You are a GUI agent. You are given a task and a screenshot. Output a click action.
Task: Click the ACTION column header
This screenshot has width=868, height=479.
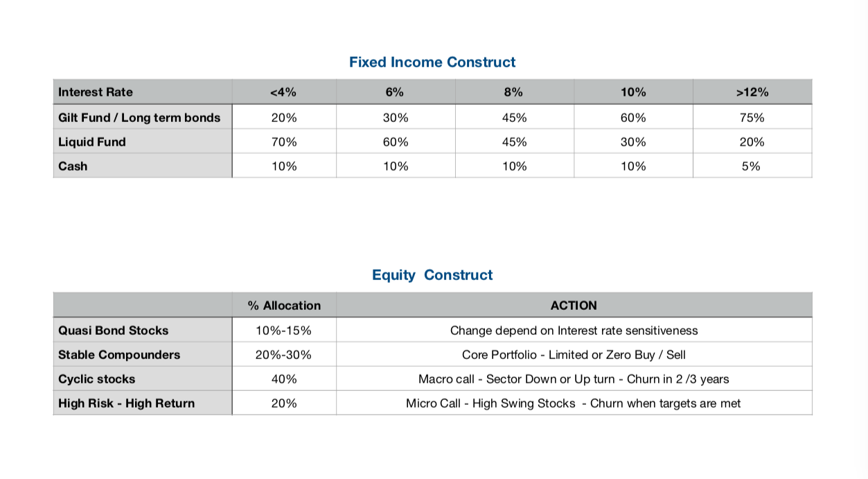(x=574, y=306)
